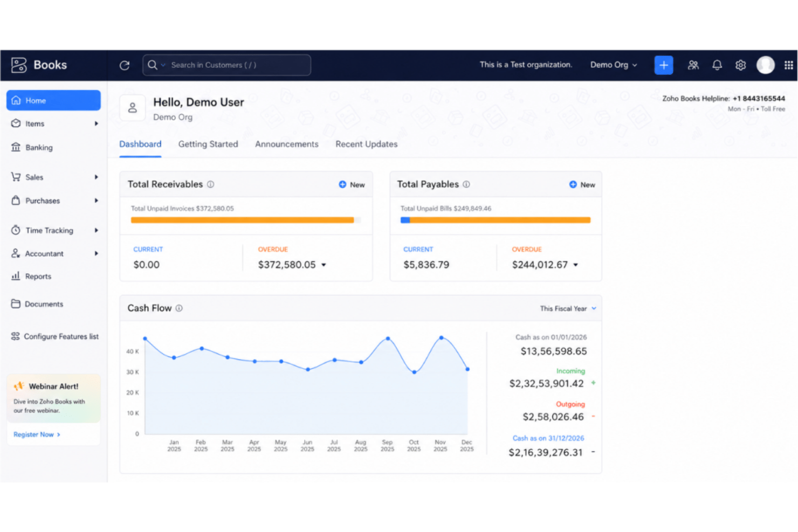Expand the Time Tracking submenu arrow
This screenshot has height=532, width=798.
(97, 230)
